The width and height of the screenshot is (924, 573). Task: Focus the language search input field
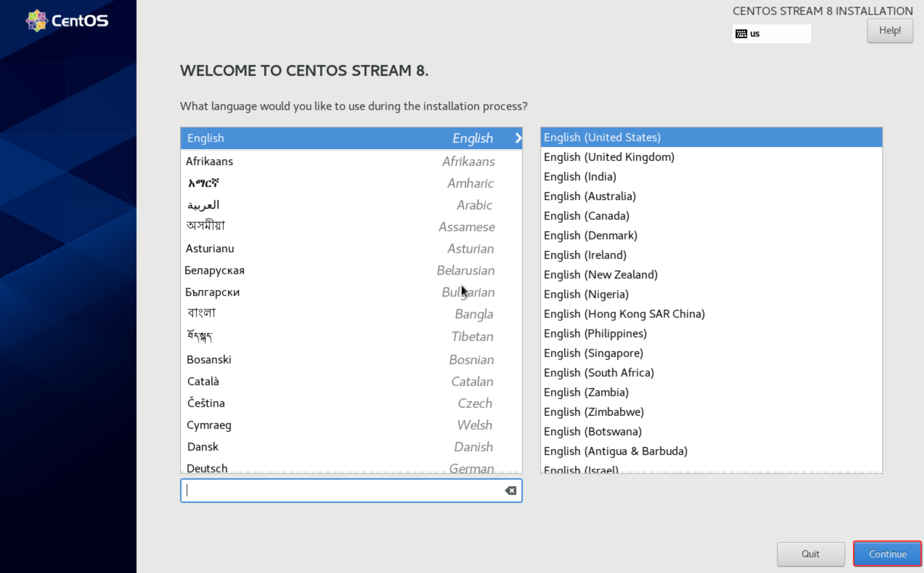[351, 490]
